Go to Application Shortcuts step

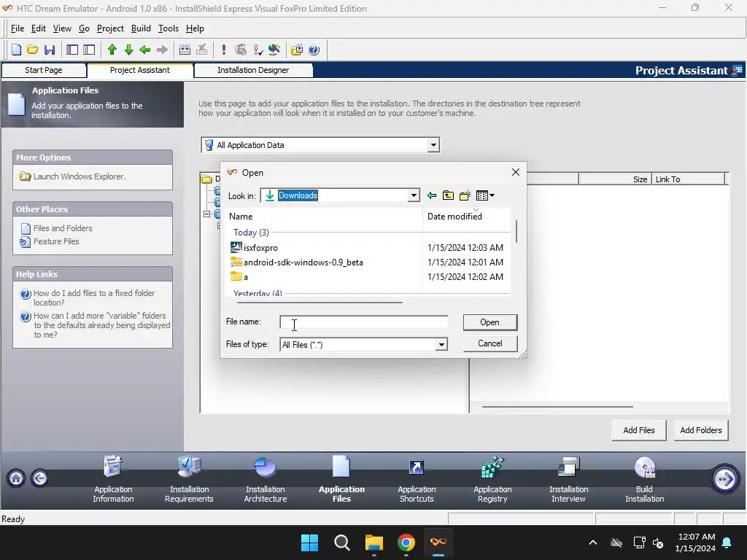coord(417,479)
